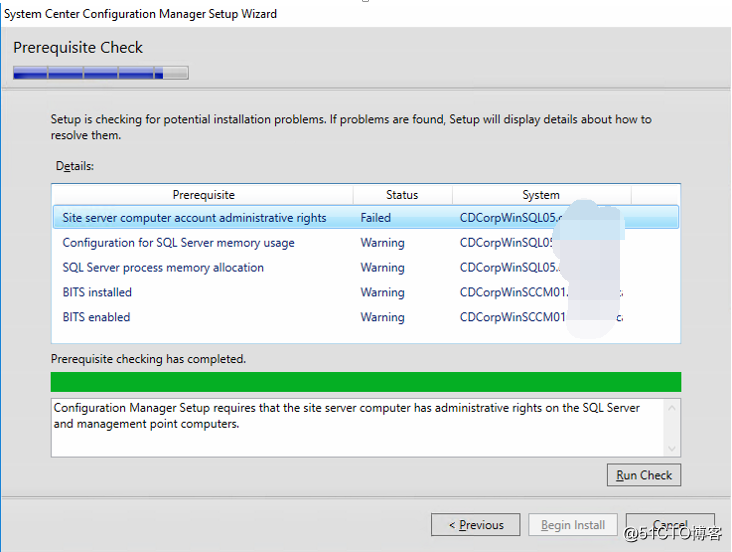
Task: Go back with the Previous button
Action: (475, 525)
